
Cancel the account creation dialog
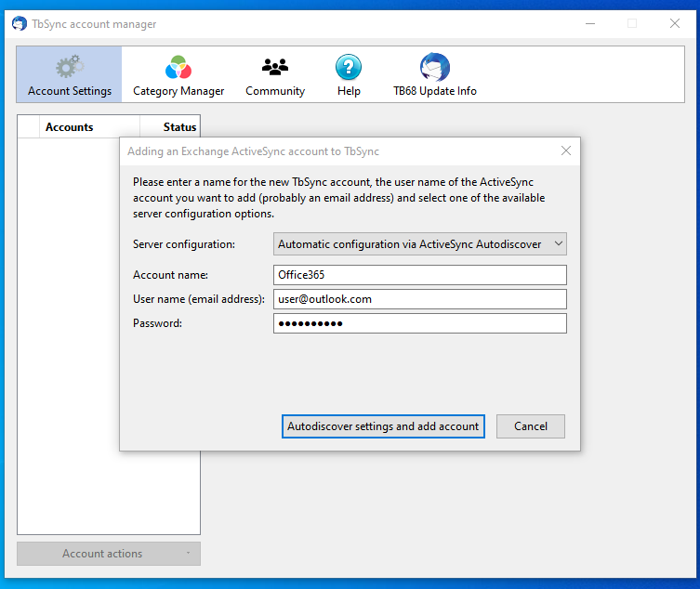531,426
